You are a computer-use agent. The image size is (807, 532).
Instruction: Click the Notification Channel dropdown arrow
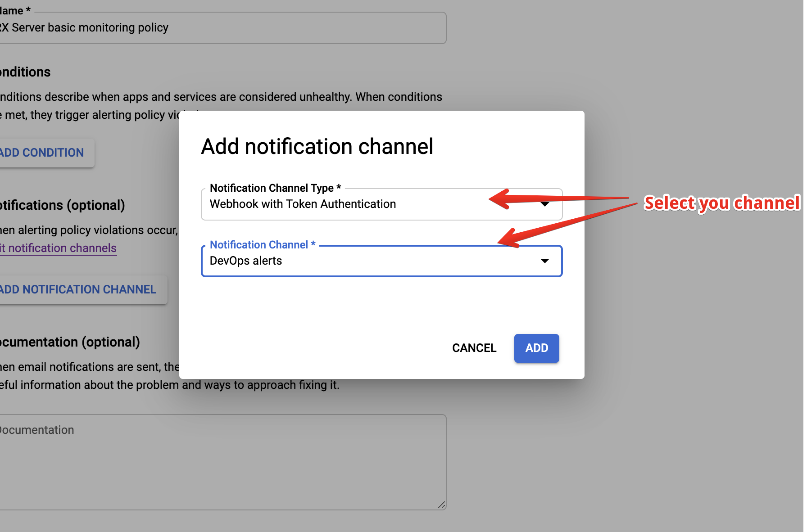pos(545,261)
